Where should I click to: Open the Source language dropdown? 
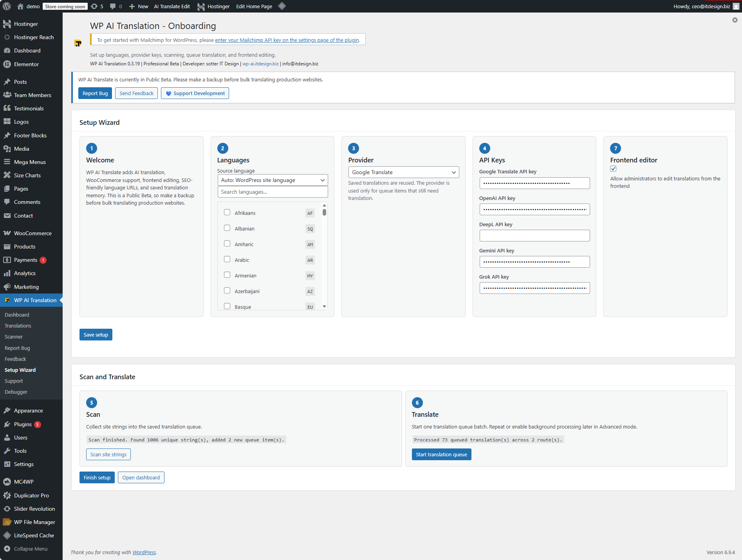click(x=273, y=180)
